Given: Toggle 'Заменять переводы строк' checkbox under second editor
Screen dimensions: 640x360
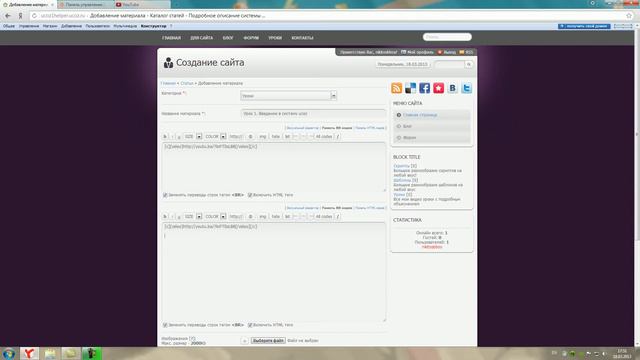Looking at the screenshot, I should tap(165, 325).
